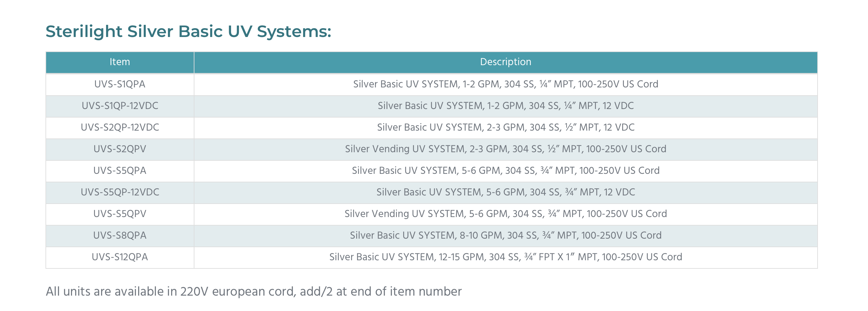Image resolution: width=868 pixels, height=311 pixels.
Task: Click the Silver Vending 2-3 GPM description
Action: click(505, 149)
